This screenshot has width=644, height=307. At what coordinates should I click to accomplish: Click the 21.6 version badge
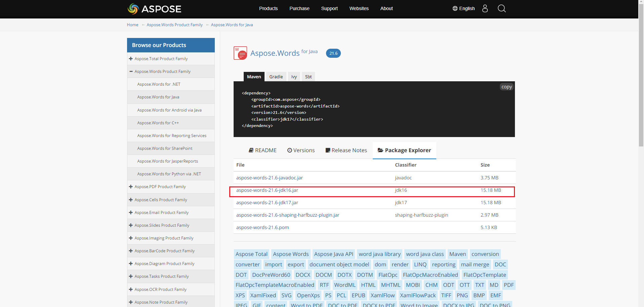tap(333, 53)
